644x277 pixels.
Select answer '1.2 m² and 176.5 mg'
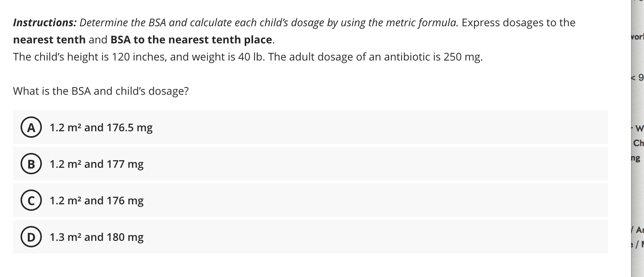click(101, 127)
